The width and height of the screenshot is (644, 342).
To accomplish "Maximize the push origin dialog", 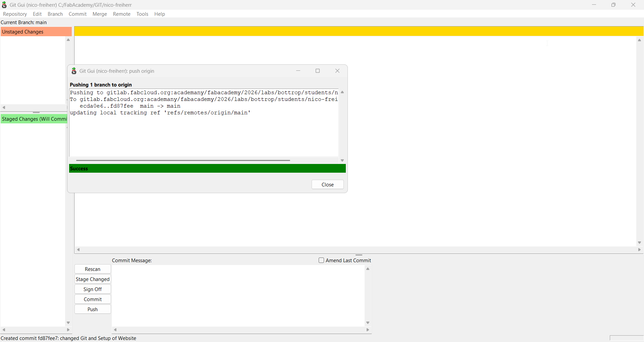I will click(x=318, y=71).
